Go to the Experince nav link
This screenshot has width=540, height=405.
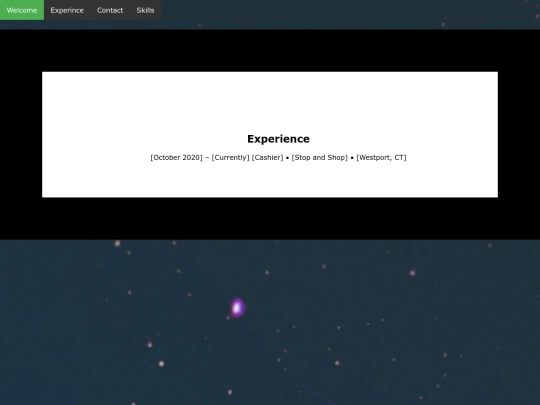click(x=67, y=10)
